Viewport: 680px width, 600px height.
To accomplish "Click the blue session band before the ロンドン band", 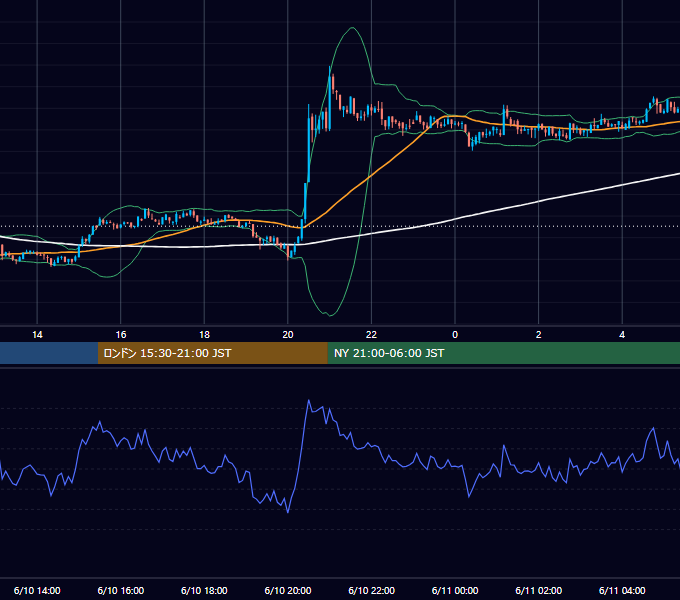I will (49, 353).
